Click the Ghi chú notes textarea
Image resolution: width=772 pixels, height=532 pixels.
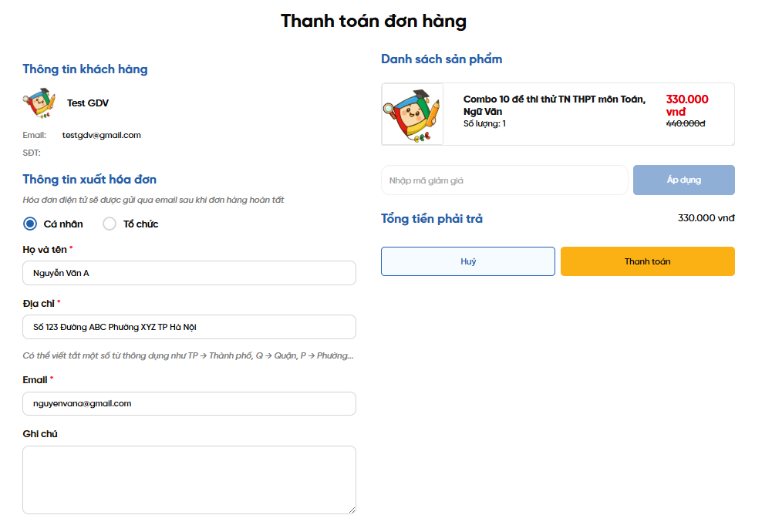189,480
